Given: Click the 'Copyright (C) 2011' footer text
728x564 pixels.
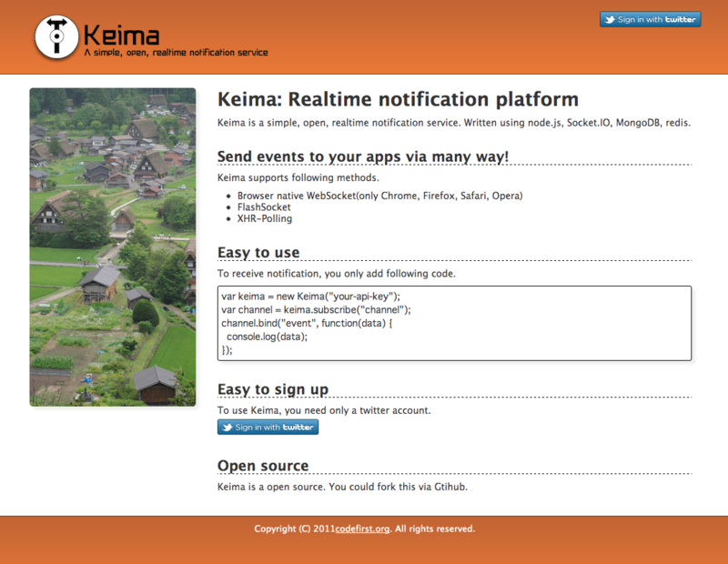Looking at the screenshot, I should click(294, 529).
